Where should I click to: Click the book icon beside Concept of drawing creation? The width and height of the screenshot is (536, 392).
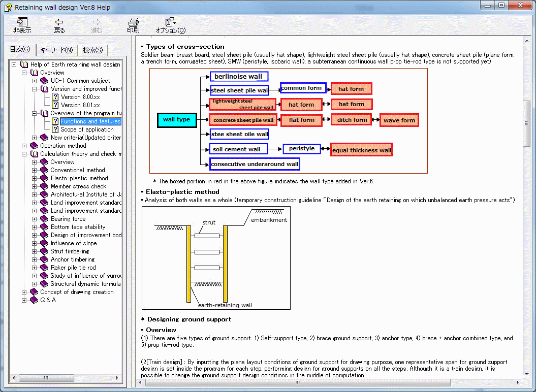coord(34,292)
